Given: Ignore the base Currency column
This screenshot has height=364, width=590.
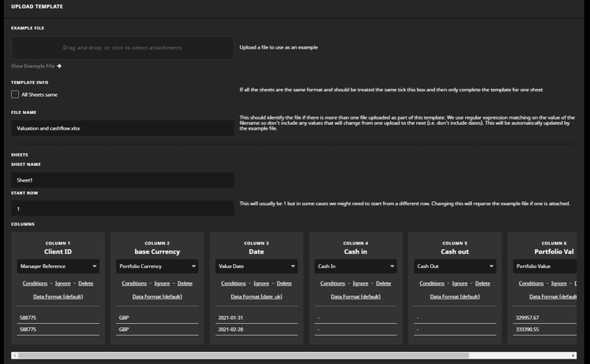Looking at the screenshot, I should click(162, 283).
